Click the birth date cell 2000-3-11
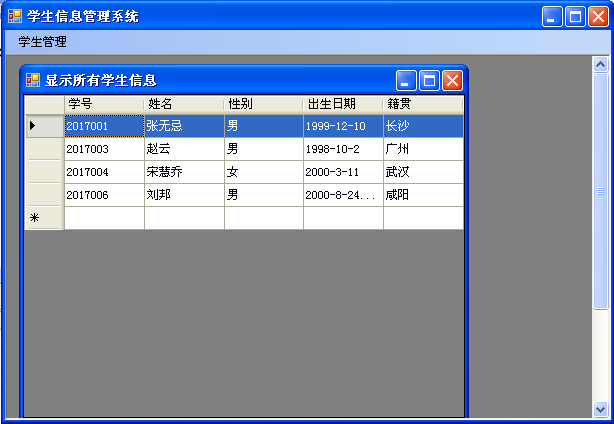Viewport: 614px width, 424px height. point(343,172)
